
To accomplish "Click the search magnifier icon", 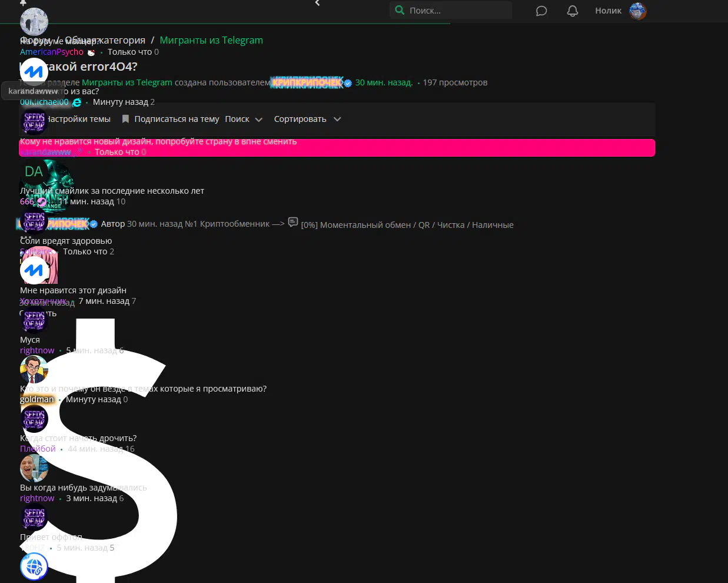I will click(x=400, y=10).
